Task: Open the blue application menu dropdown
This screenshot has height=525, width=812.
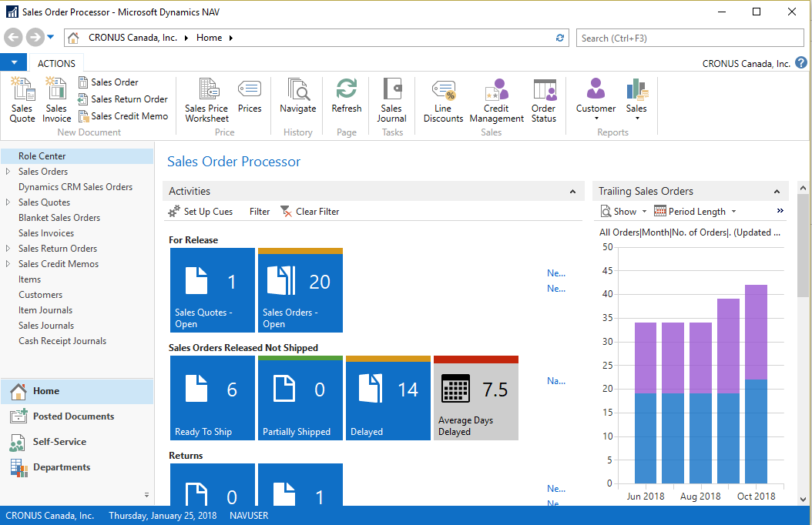Action: [x=14, y=62]
